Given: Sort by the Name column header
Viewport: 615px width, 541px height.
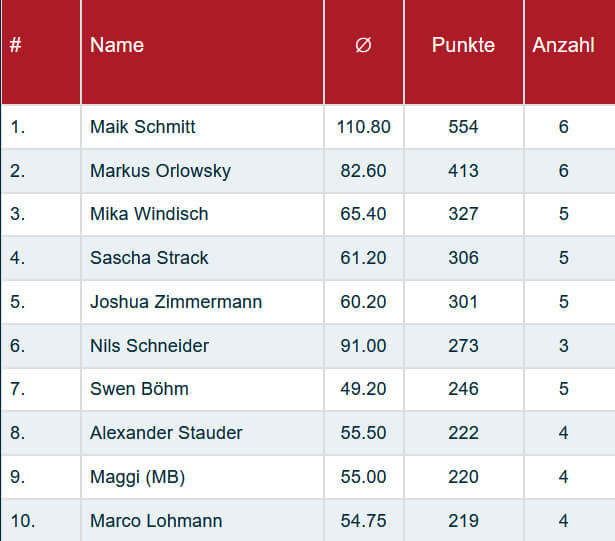Looking at the screenshot, I should (x=117, y=45).
